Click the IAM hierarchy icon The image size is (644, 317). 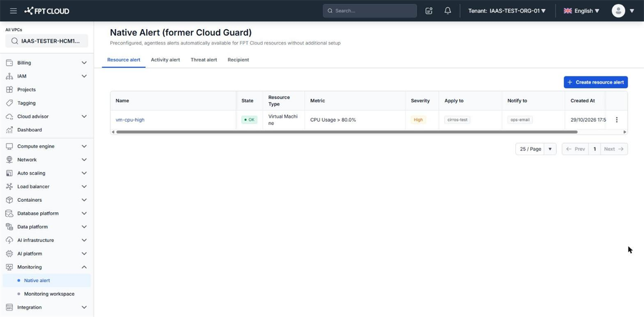(x=9, y=76)
